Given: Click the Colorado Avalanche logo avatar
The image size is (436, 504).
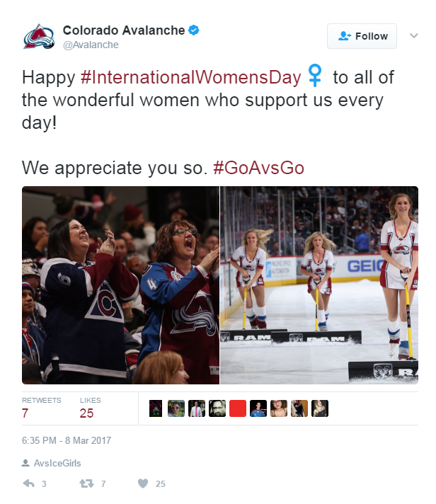Looking at the screenshot, I should [x=38, y=37].
